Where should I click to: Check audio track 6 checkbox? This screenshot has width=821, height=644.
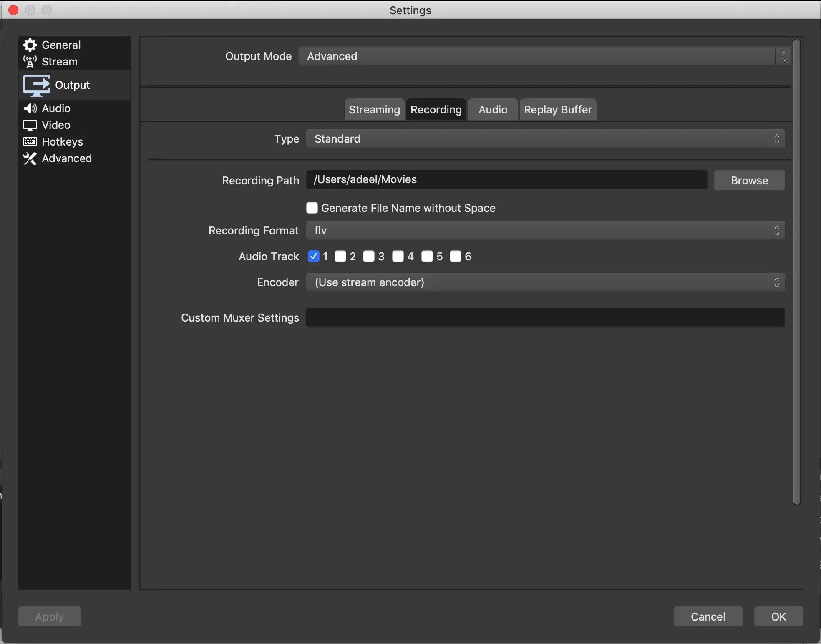[456, 256]
